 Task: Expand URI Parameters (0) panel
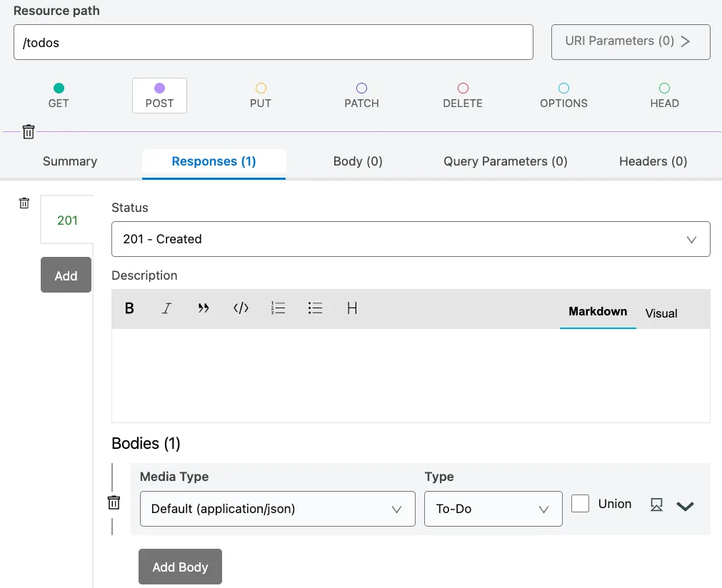click(631, 42)
